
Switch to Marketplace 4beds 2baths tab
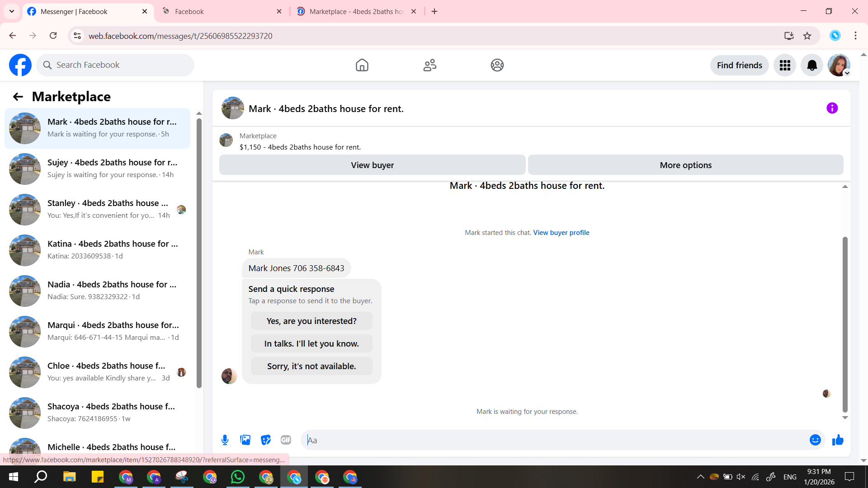click(356, 12)
